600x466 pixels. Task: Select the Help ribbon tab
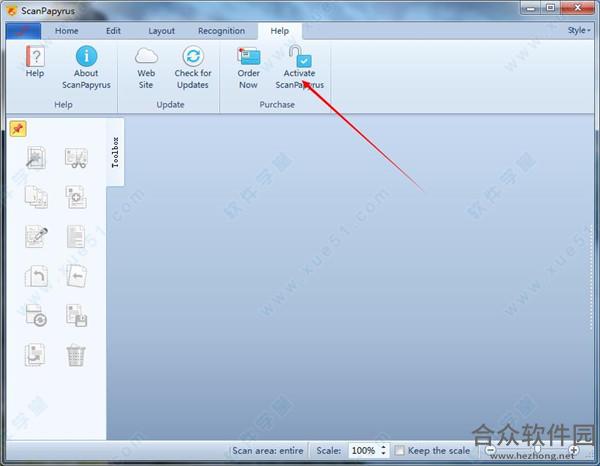click(280, 31)
